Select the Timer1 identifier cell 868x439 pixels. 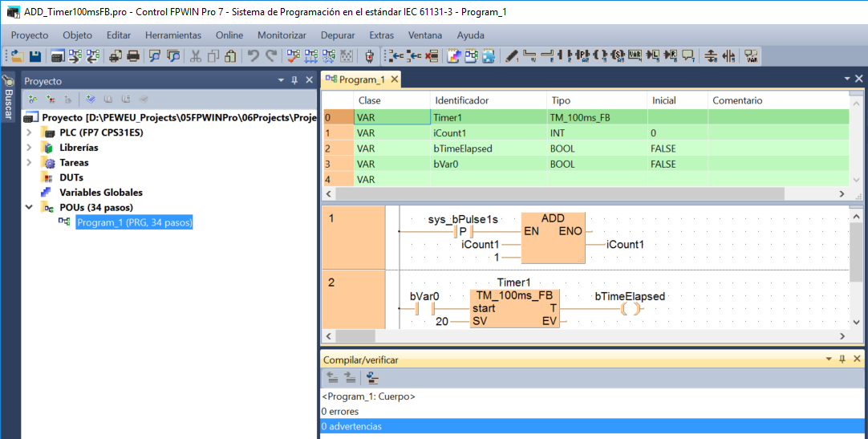tap(489, 117)
